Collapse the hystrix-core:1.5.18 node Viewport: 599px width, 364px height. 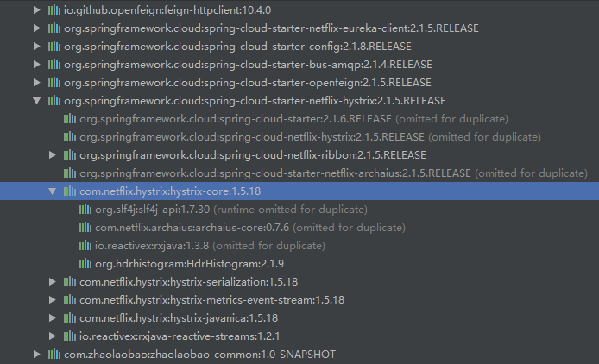(x=53, y=191)
